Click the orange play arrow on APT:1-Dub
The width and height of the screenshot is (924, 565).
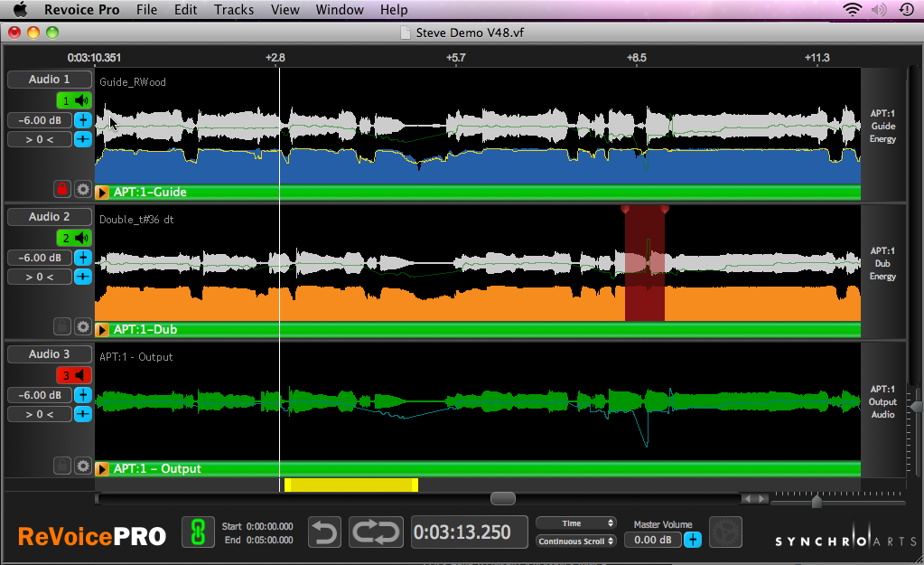tap(103, 330)
